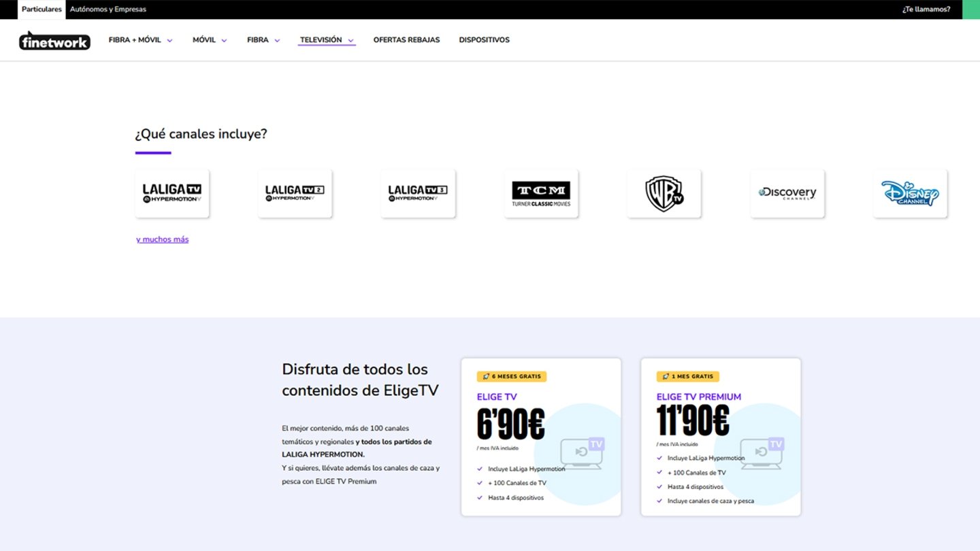Click the 6 MESES GRATIS badge
Viewport: 980px width, 551px height.
point(512,376)
